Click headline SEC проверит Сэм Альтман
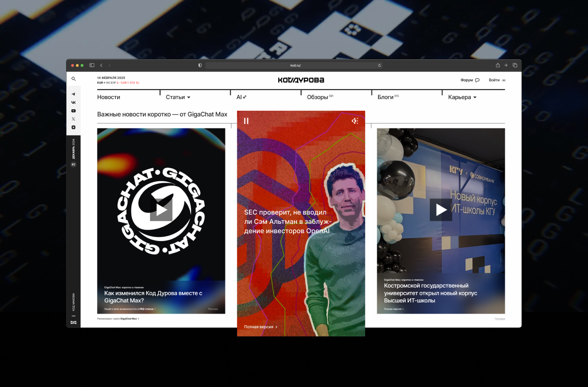 point(288,221)
